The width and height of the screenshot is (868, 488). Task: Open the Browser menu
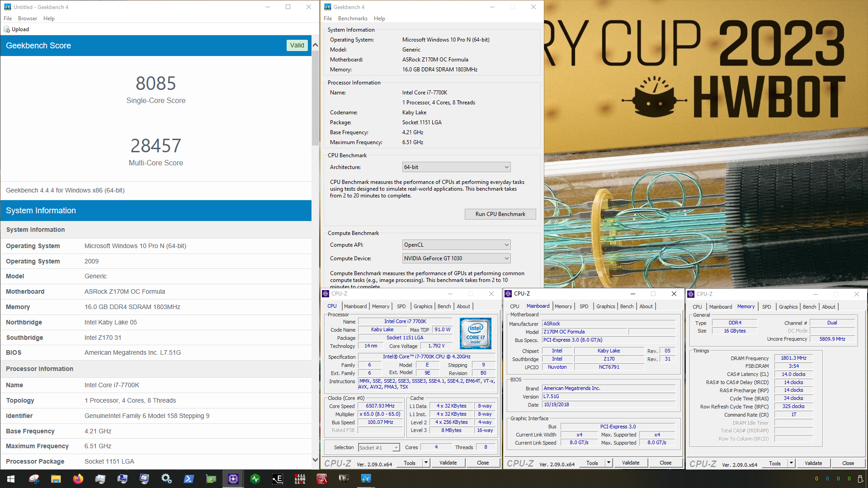[x=28, y=19]
